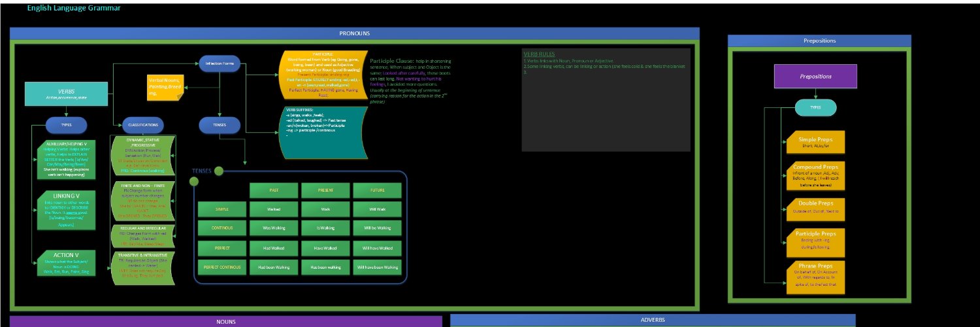The width and height of the screenshot is (980, 327).
Task: Click the 'Has been walking' cell
Action: click(x=325, y=267)
